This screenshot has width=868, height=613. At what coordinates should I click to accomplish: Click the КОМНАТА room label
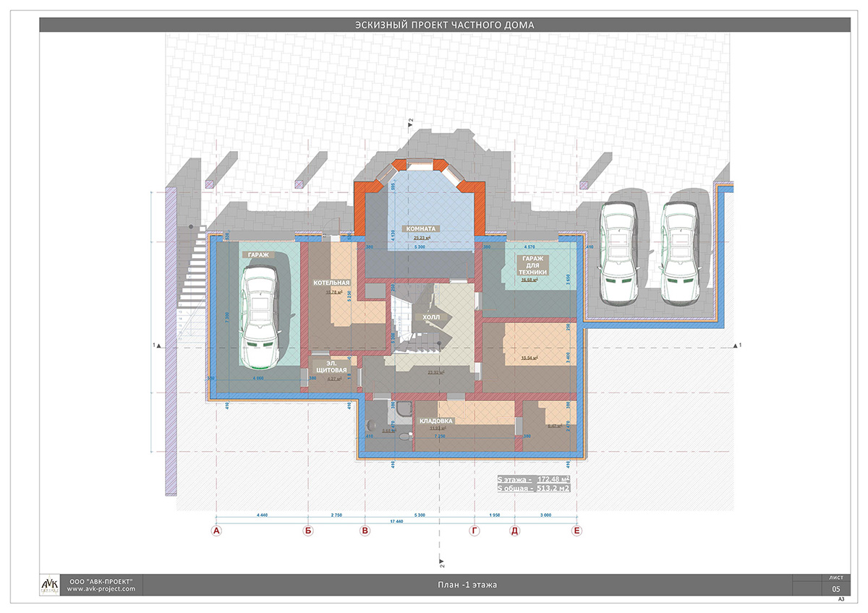(x=420, y=228)
